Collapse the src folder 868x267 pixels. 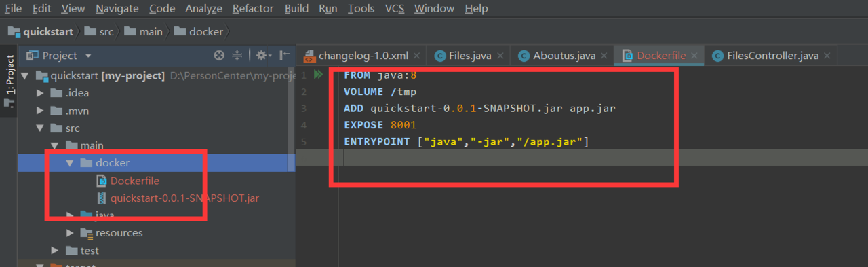tap(41, 128)
